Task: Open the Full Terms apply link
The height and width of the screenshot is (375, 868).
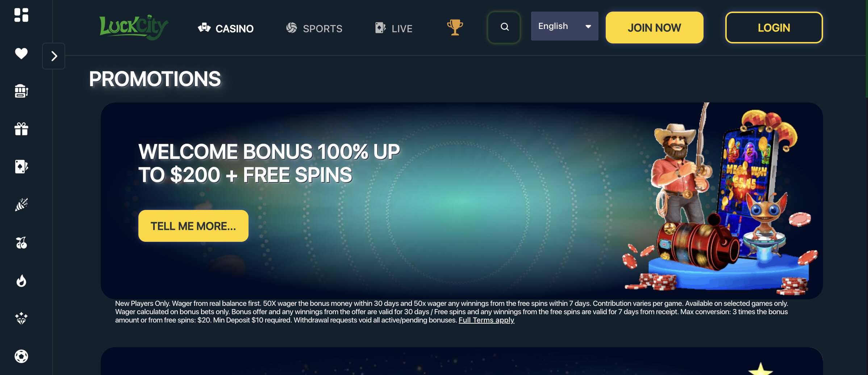Action: [x=486, y=320]
